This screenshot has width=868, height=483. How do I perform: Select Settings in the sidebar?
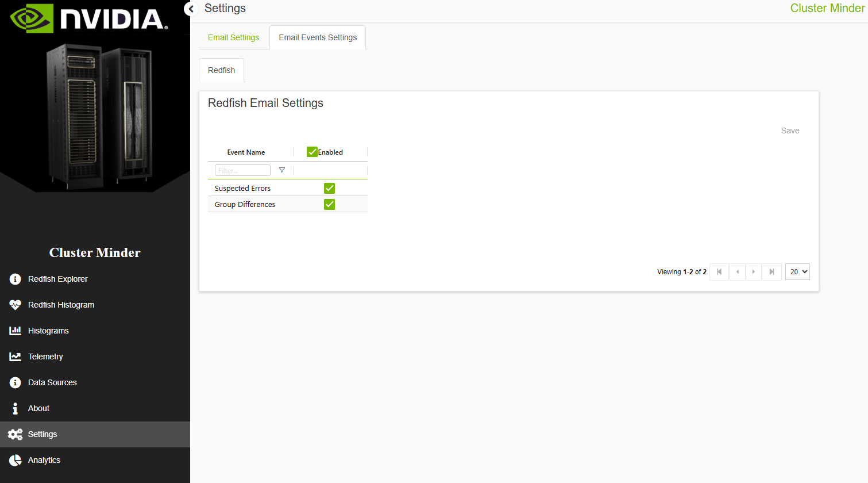[95, 434]
